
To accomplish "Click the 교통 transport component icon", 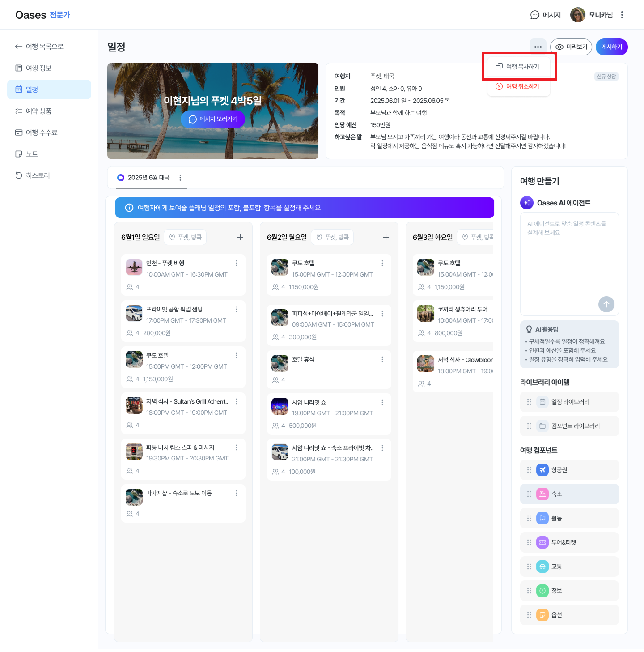I will tap(542, 566).
